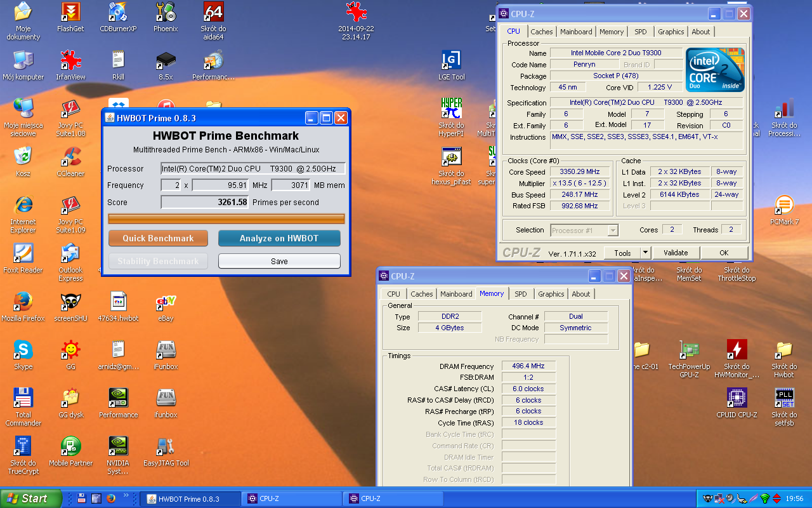Image resolution: width=812 pixels, height=508 pixels.
Task: Launch the CPUID CPU-Z desktop icon
Action: coord(737,398)
